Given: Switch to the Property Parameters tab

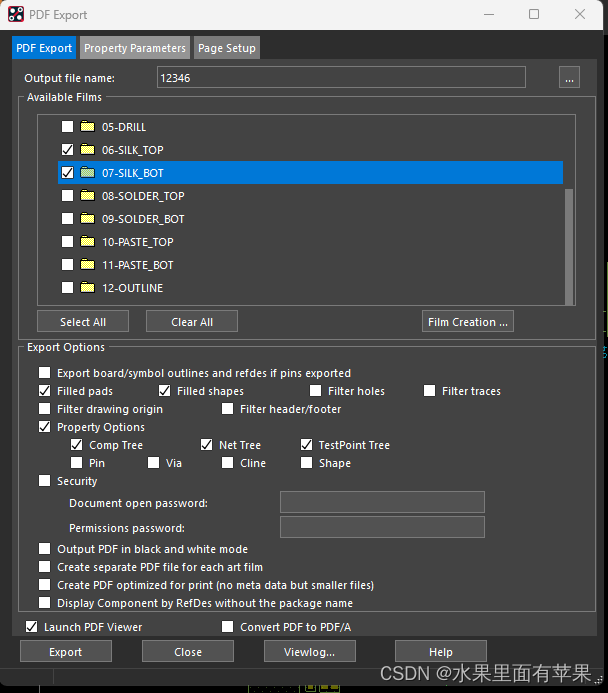Looking at the screenshot, I should (x=135, y=48).
